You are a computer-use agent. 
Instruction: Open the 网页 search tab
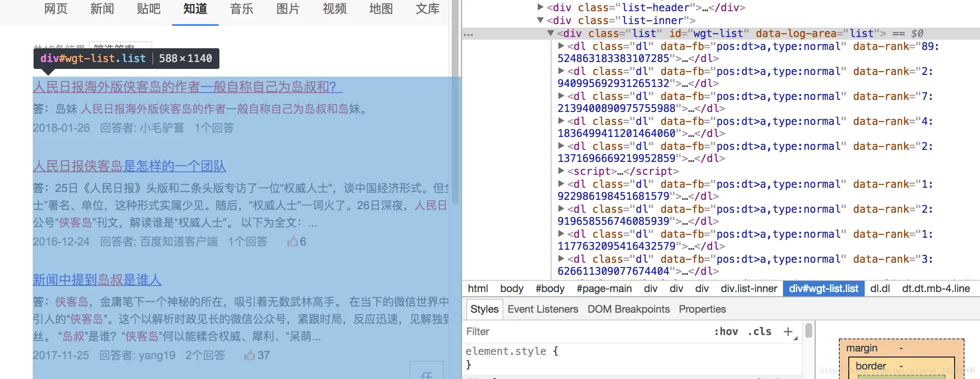pos(56,9)
